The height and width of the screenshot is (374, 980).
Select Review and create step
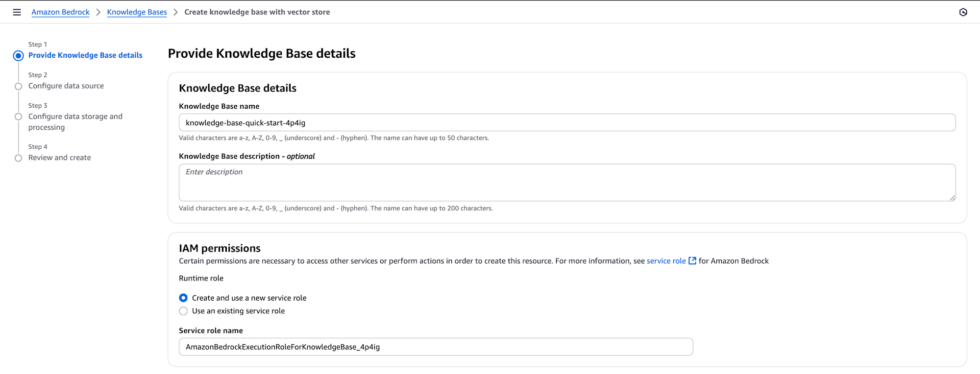(59, 158)
